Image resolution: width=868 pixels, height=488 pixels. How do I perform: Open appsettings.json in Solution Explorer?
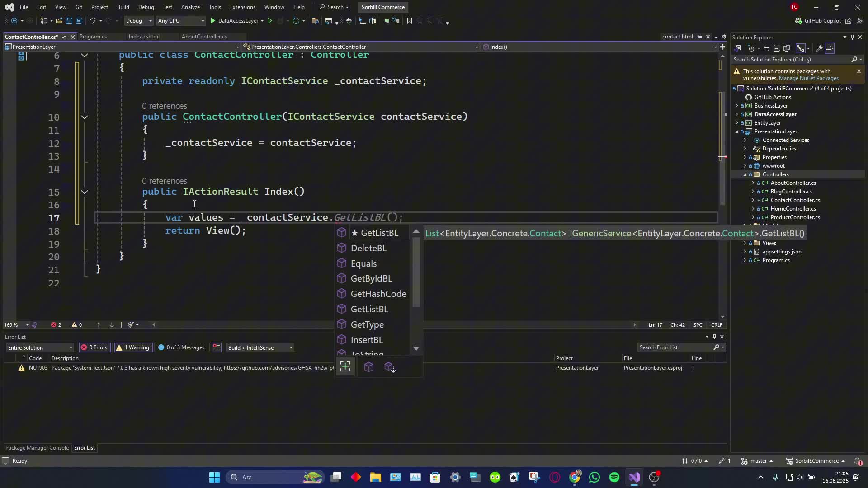pos(781,252)
